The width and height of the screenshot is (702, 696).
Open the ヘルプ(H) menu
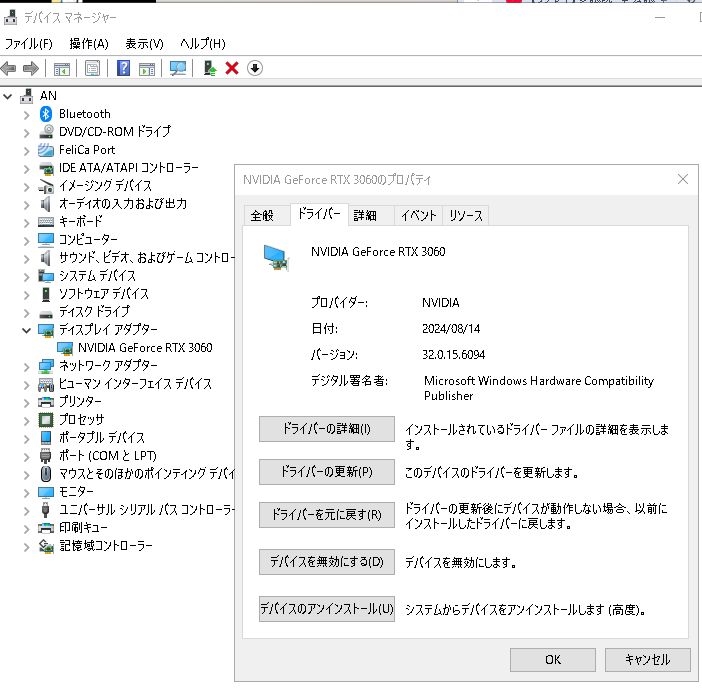(203, 43)
